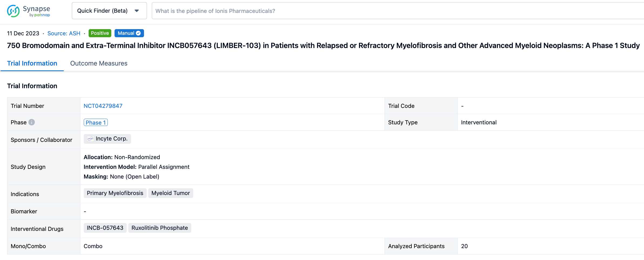The height and width of the screenshot is (260, 644).
Task: Open the INCB-057643 drug tag
Action: pyautogui.click(x=105, y=228)
